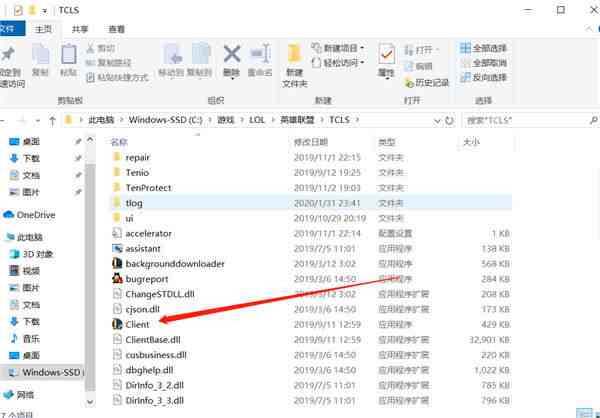This screenshot has width=600, height=418.
Task: Click the New folder icon
Action: pyautogui.click(x=294, y=54)
